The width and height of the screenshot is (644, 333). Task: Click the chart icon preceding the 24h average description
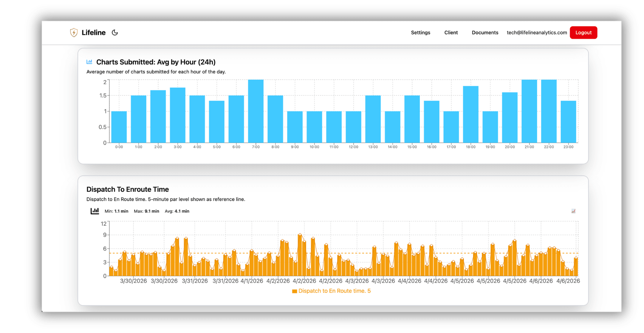click(x=89, y=62)
